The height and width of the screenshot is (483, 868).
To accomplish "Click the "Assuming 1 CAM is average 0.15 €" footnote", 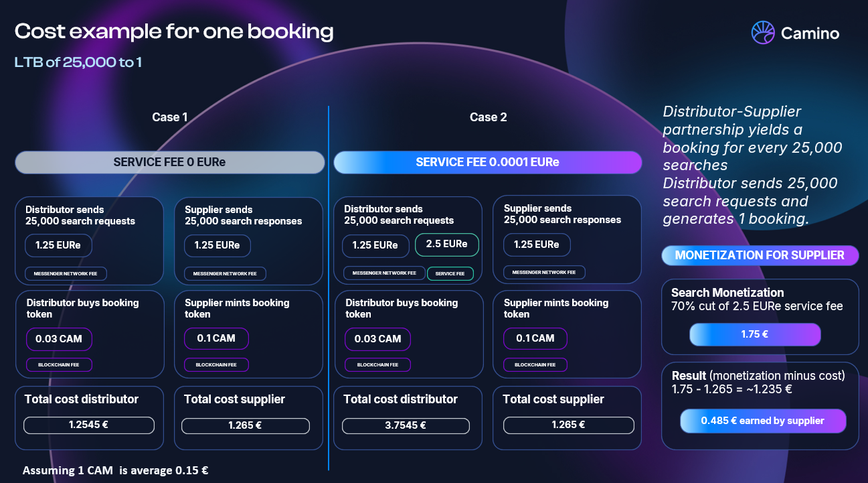I will click(115, 470).
